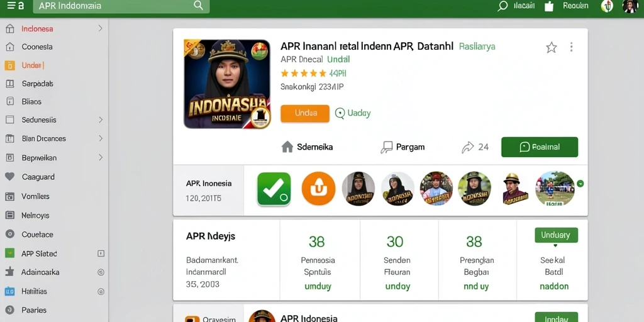The height and width of the screenshot is (322, 644).
Task: Click the orange Undaa button
Action: 305,113
